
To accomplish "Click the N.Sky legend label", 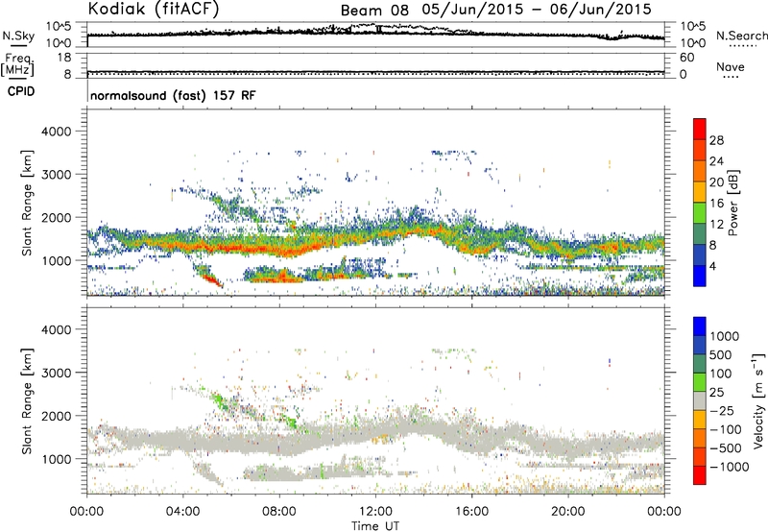I will pos(18,36).
